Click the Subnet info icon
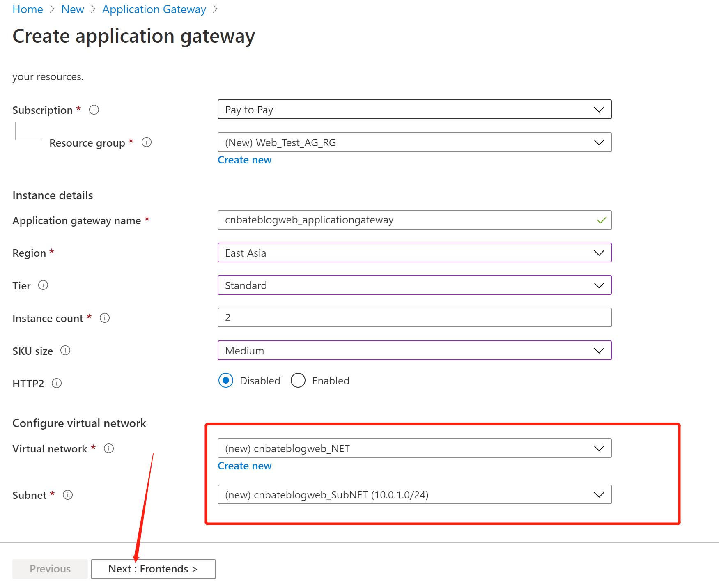Screen dimensions: 719x588 coord(67,495)
